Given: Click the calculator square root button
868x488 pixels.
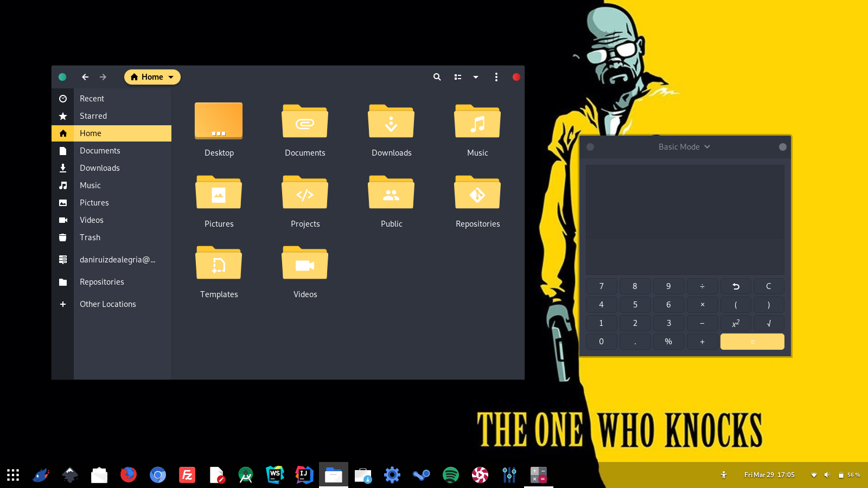Looking at the screenshot, I should coord(769,323).
